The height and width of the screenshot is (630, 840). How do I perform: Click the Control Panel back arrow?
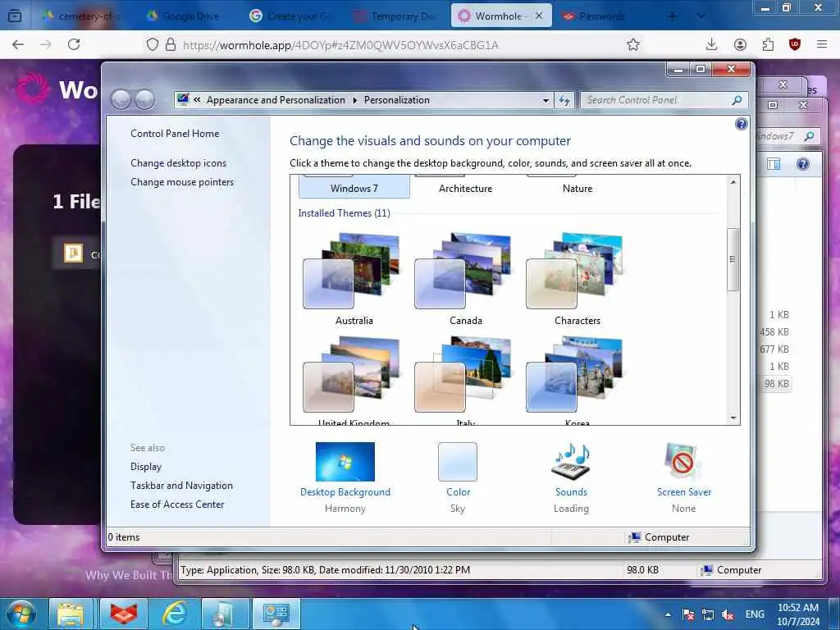click(121, 99)
